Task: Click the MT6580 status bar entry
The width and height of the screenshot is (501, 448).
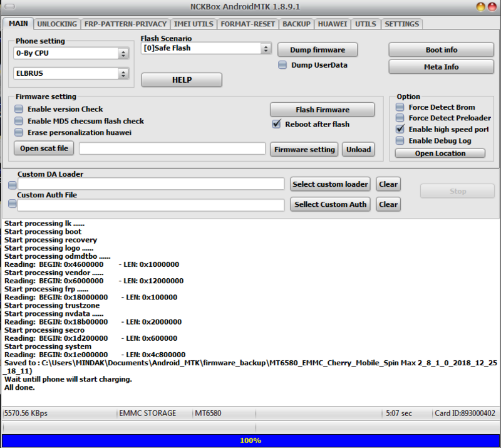Action: (x=208, y=414)
